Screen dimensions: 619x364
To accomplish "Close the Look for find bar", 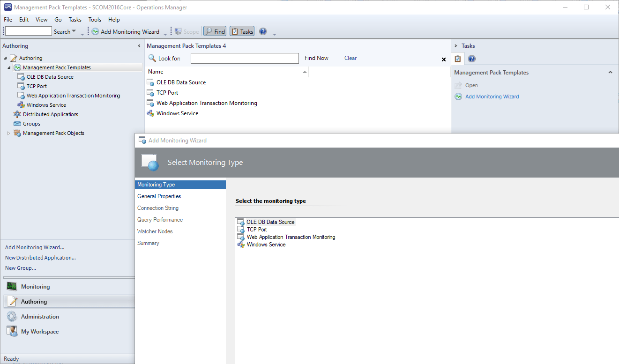I will [x=444, y=59].
